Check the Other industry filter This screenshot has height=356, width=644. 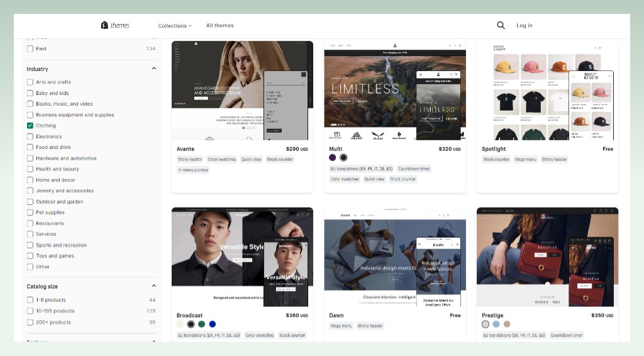[x=30, y=267]
